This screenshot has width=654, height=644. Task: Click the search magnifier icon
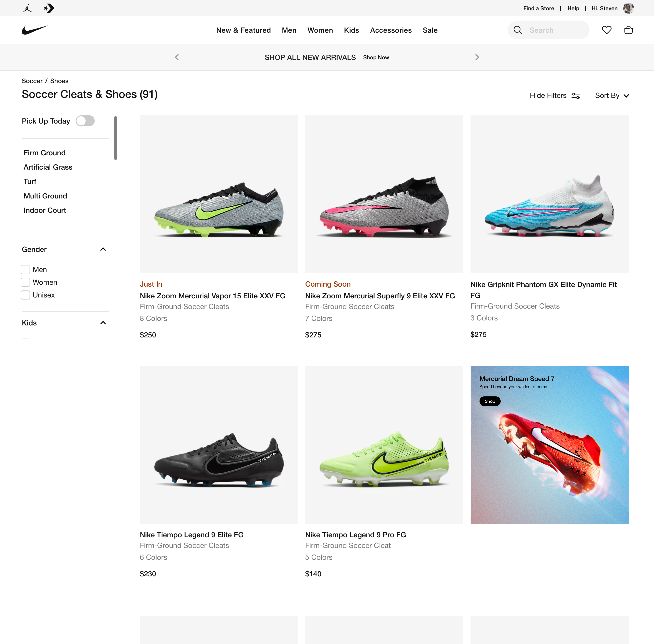tap(517, 30)
